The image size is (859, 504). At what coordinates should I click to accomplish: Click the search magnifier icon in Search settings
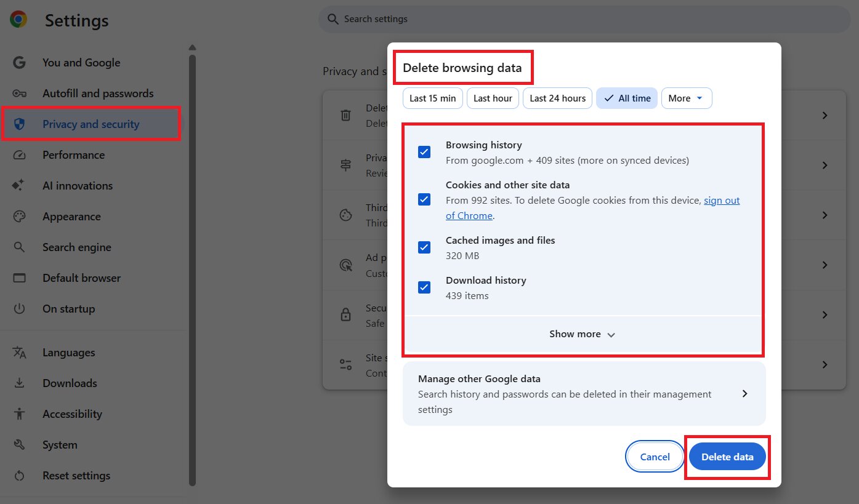tap(333, 19)
